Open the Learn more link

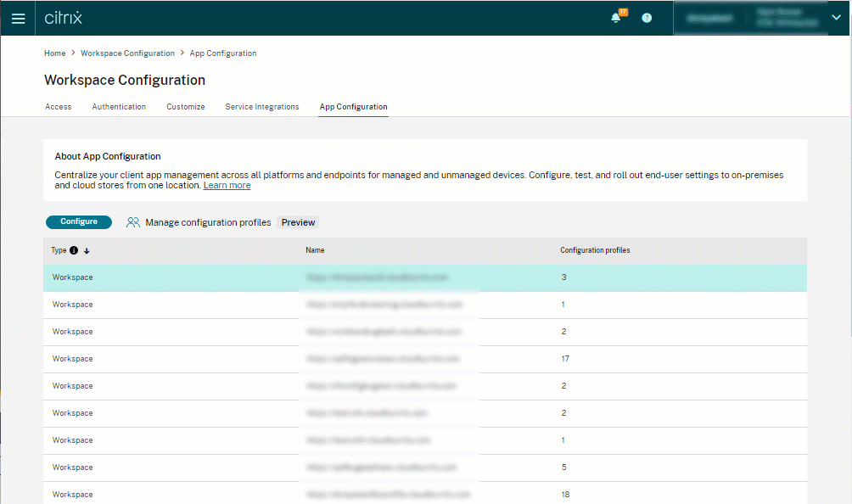tap(227, 185)
